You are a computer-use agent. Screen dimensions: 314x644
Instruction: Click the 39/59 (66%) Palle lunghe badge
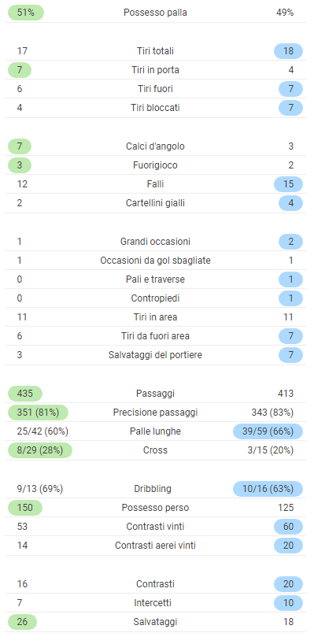[268, 431]
